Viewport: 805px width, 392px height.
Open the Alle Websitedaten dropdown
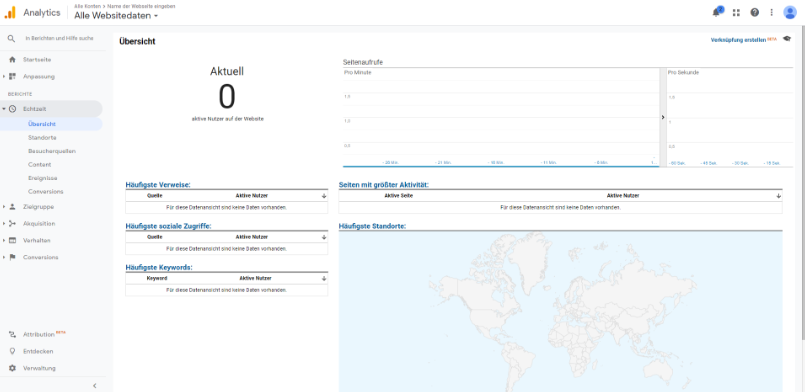coord(116,16)
